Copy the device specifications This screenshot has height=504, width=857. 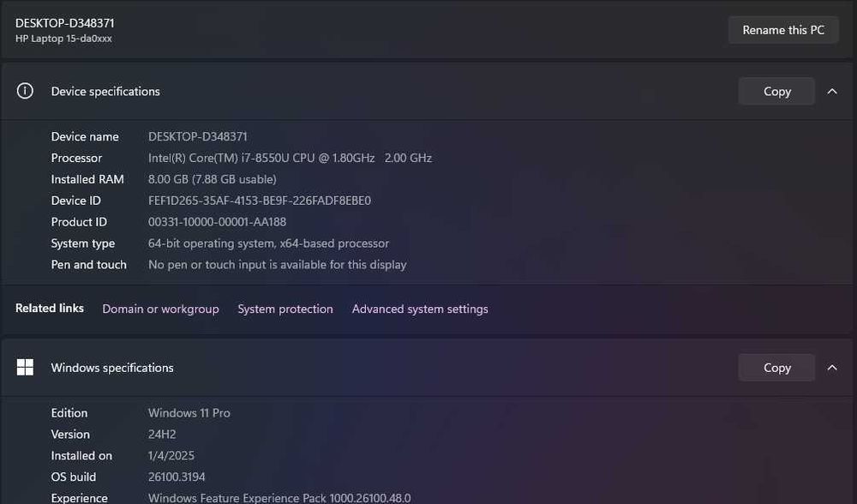pos(776,91)
